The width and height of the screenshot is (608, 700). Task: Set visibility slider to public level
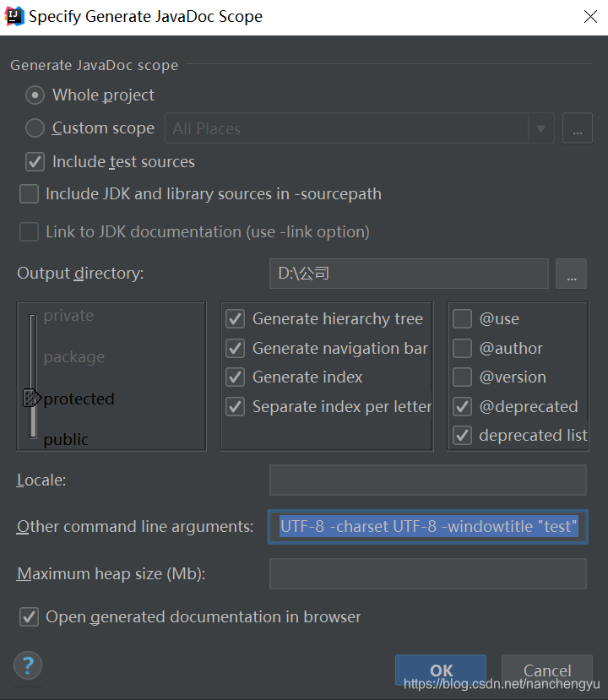(x=32, y=438)
